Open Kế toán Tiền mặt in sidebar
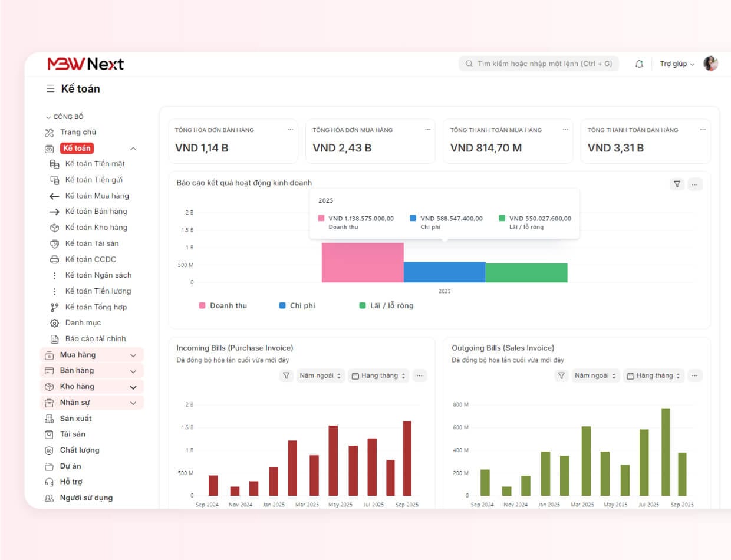731x560 pixels. (94, 164)
